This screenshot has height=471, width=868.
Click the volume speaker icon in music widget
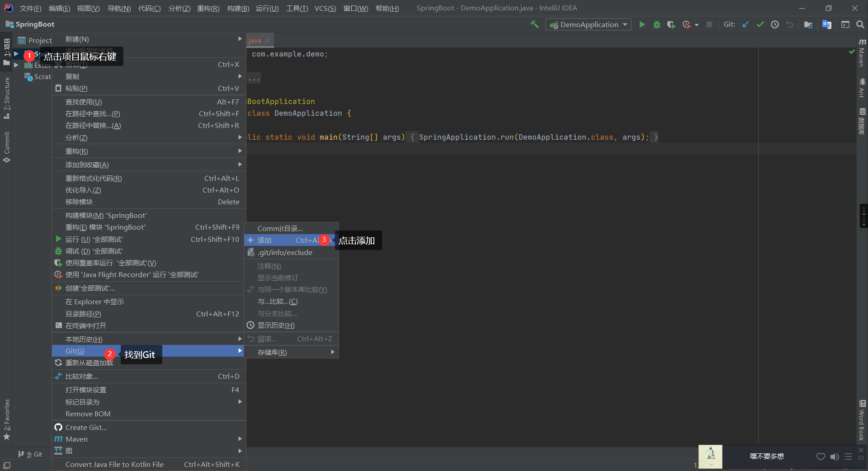click(x=834, y=457)
